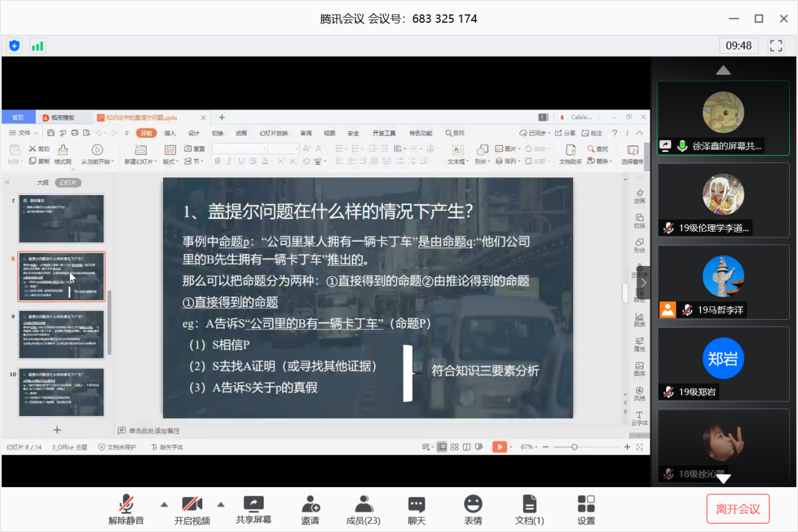The height and width of the screenshot is (532, 798).
Task: Unmute microphone via 解除静音
Action: point(126,510)
